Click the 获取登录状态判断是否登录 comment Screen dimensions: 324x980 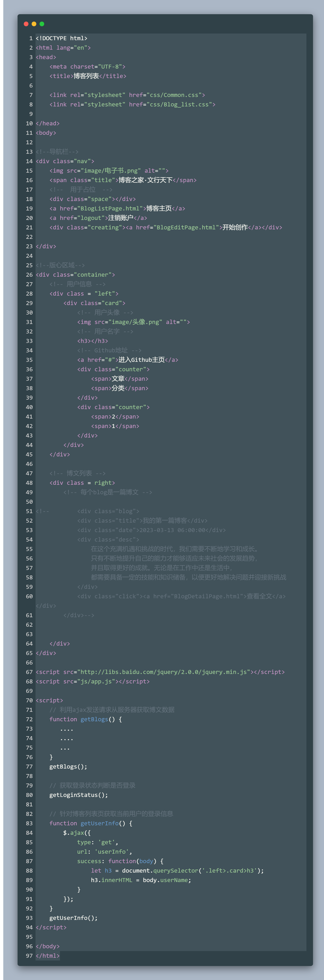92,786
